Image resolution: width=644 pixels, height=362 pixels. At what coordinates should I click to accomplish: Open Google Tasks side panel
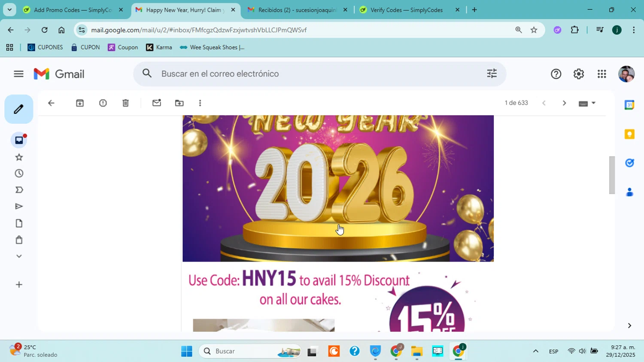click(629, 163)
